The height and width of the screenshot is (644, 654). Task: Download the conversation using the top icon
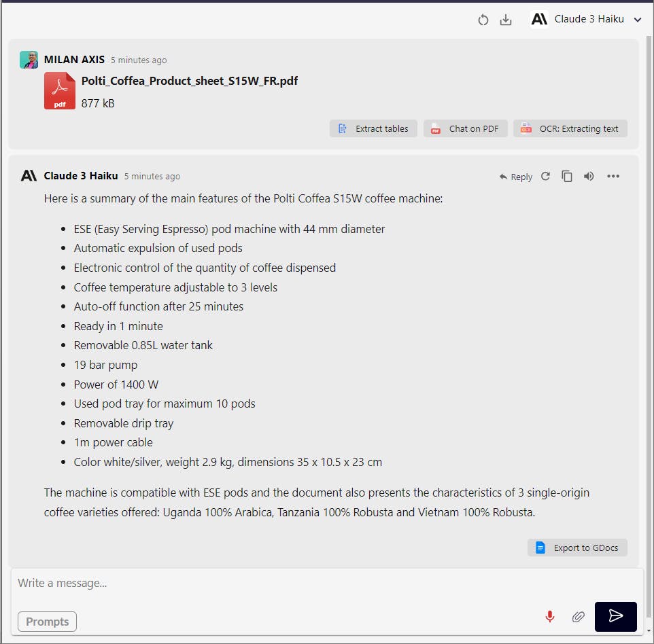[506, 20]
